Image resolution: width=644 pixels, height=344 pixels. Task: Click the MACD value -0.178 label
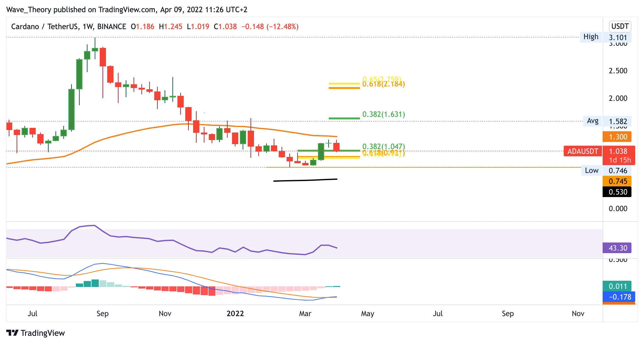coord(619,297)
